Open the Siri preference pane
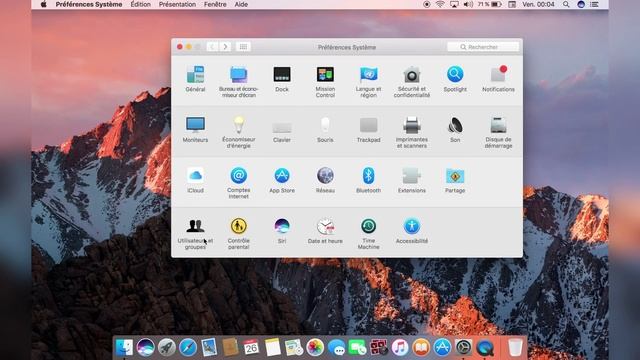The height and width of the screenshot is (360, 640). coord(282,231)
